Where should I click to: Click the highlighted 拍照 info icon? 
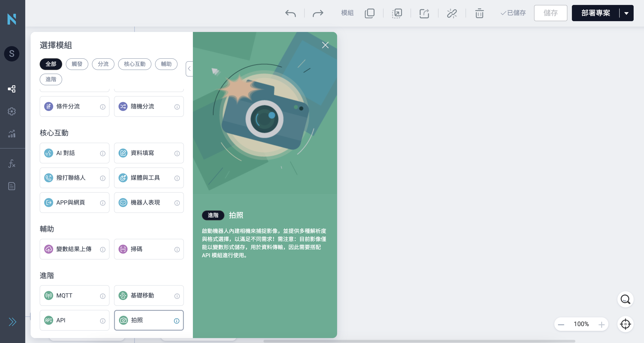[176, 321]
